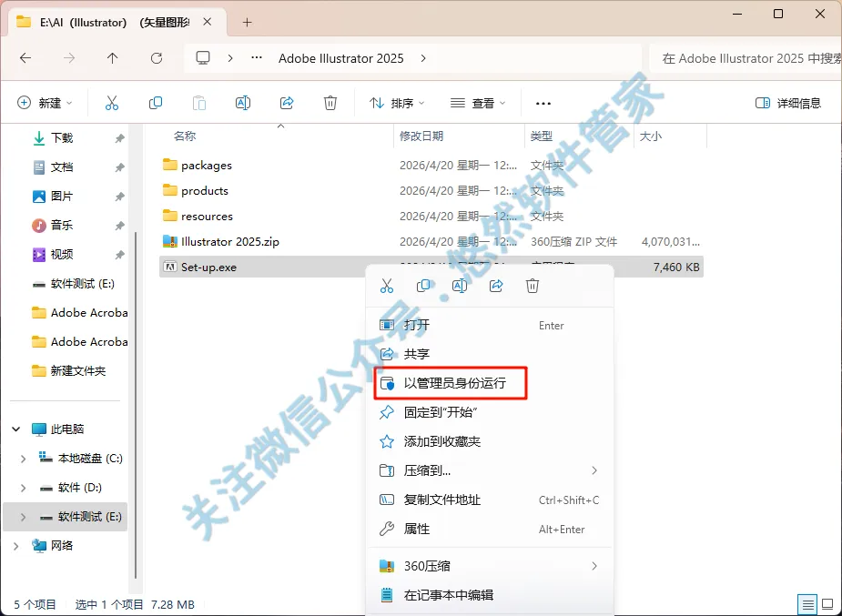Choose 打开 from the context menu
Screen dimensions: 842x616
pos(489,325)
